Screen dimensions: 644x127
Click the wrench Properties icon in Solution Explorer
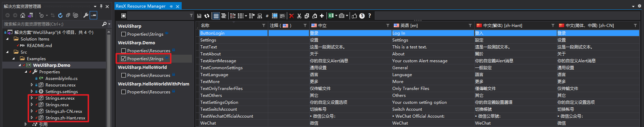click(x=85, y=15)
